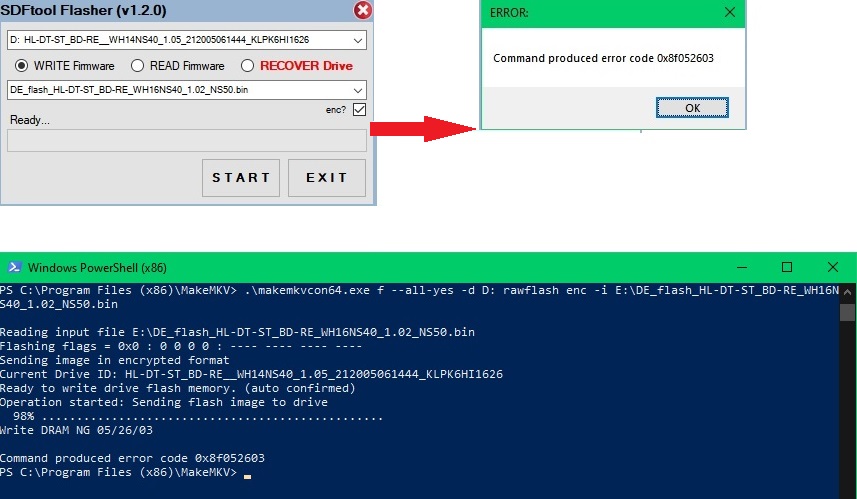Click the drive ID text in the D: combo box
857x499 pixels.
point(160,40)
